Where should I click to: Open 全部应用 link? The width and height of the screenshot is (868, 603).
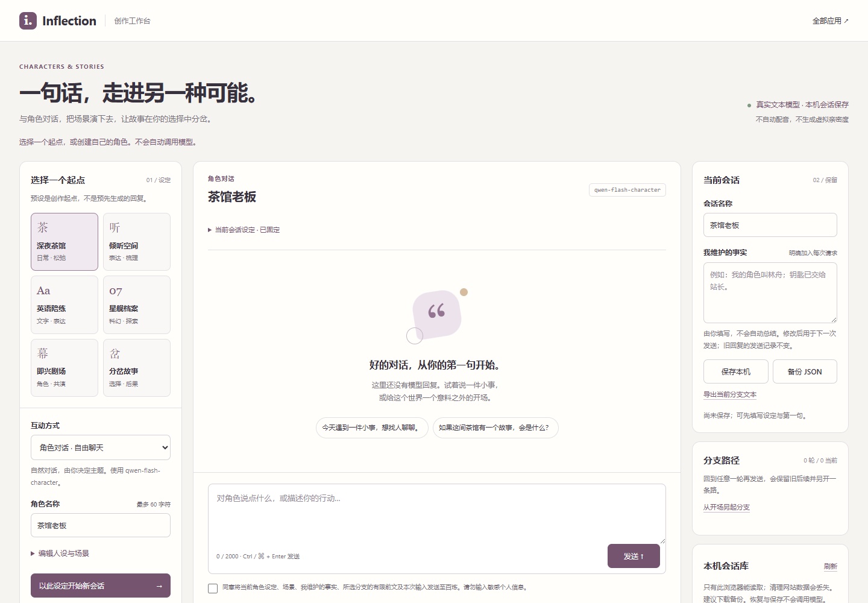(x=830, y=21)
